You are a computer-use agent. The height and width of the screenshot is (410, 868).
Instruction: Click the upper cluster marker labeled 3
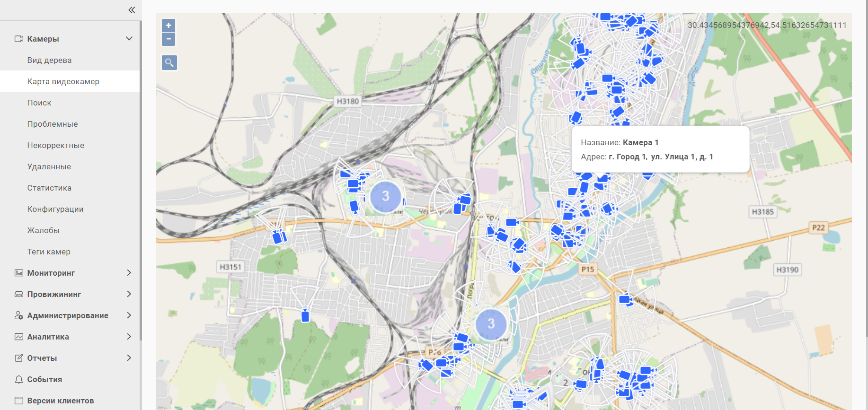pyautogui.click(x=385, y=196)
